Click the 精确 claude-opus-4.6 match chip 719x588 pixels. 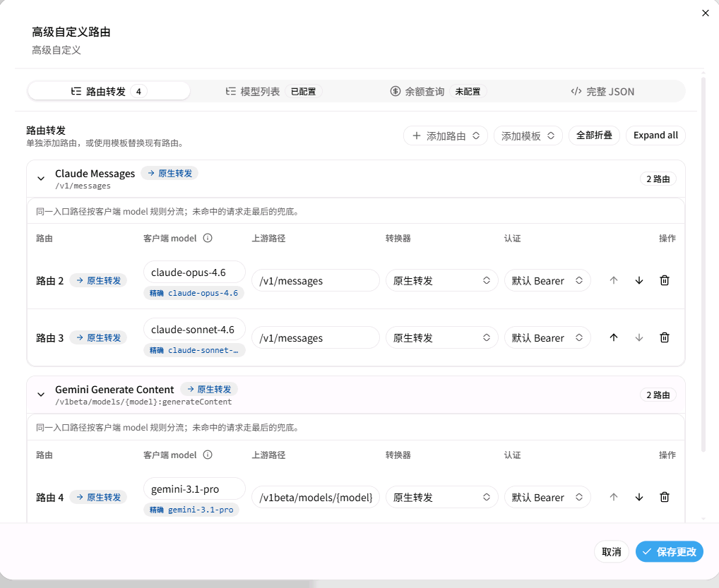pos(194,293)
